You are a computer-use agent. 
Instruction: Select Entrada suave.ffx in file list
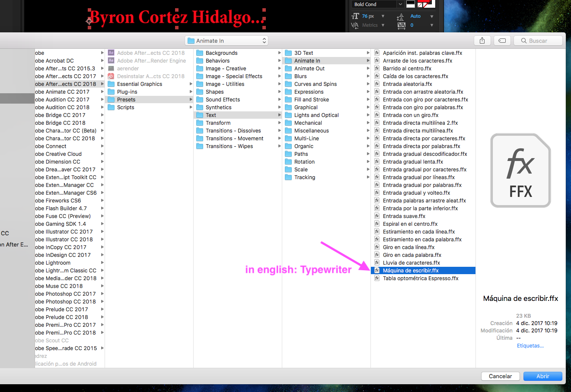423,216
